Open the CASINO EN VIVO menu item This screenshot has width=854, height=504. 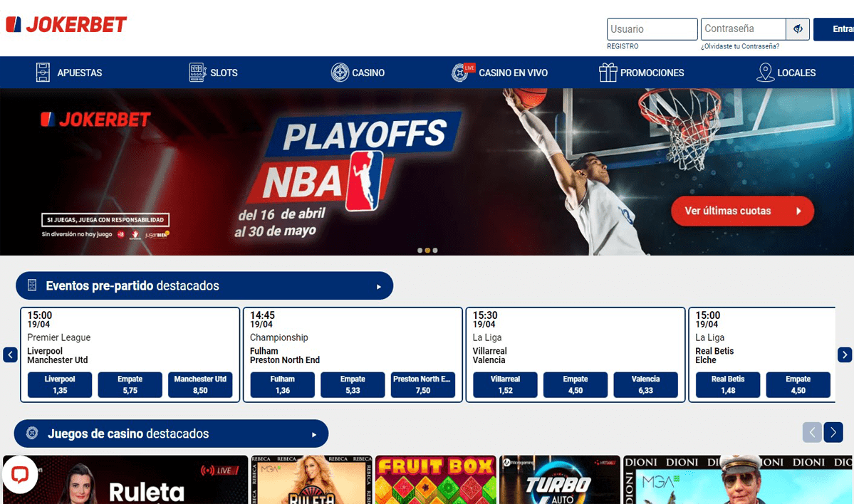513,73
